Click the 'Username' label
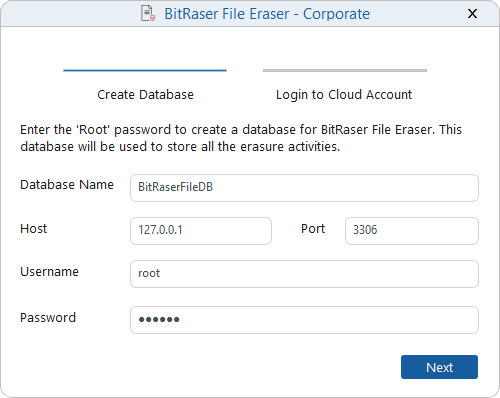 pyautogui.click(x=49, y=272)
